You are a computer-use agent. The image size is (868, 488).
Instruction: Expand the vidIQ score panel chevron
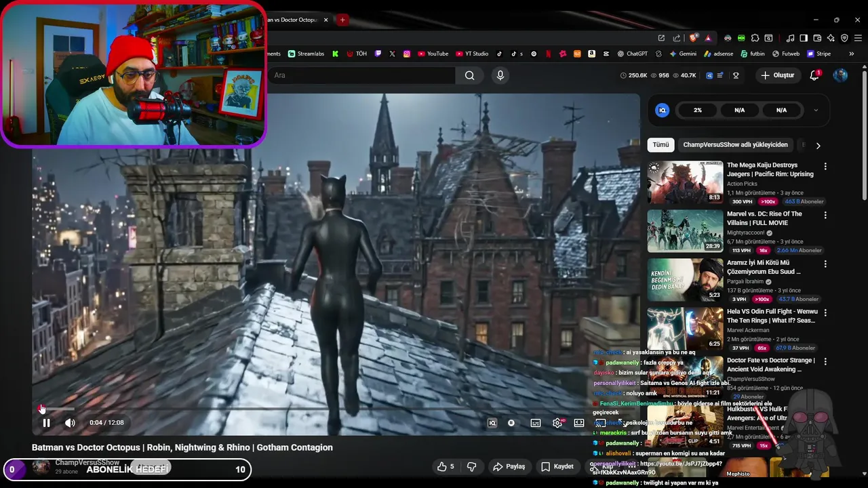tap(816, 110)
